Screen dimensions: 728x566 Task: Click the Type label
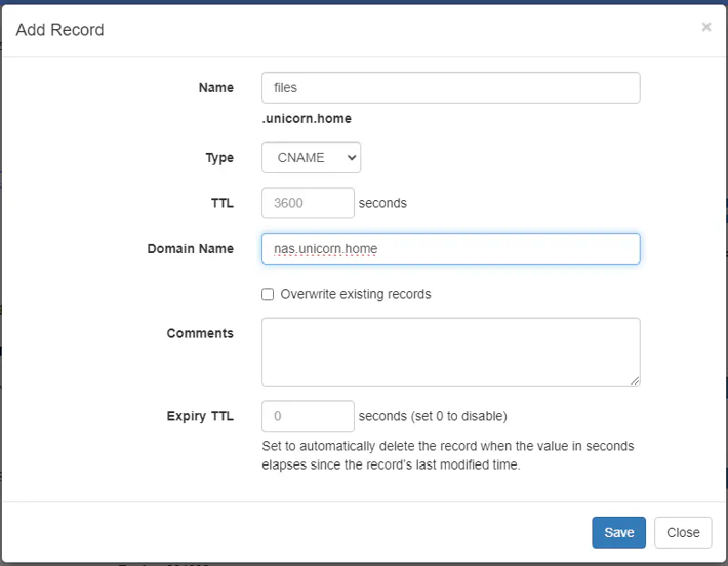coord(219,157)
